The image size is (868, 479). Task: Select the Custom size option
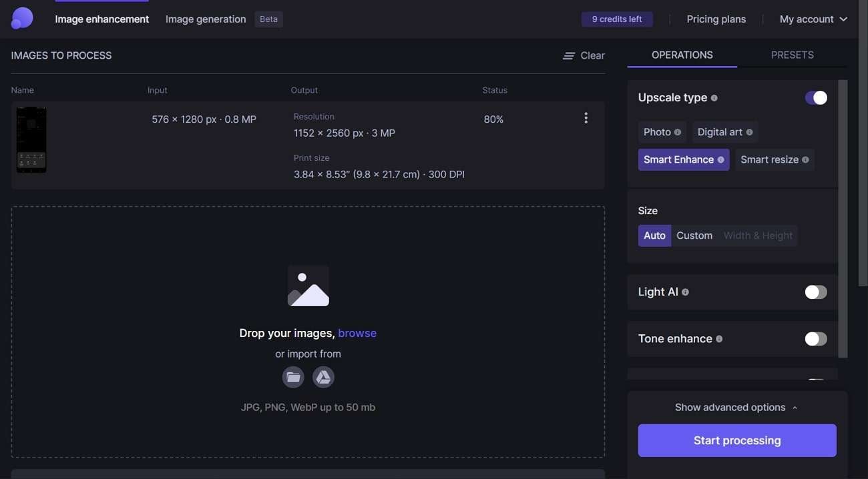[694, 235]
